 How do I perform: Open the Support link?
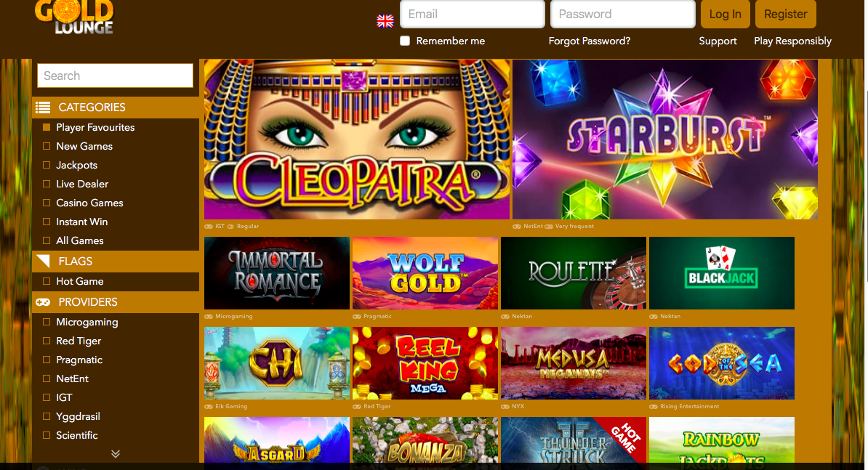[x=718, y=41]
